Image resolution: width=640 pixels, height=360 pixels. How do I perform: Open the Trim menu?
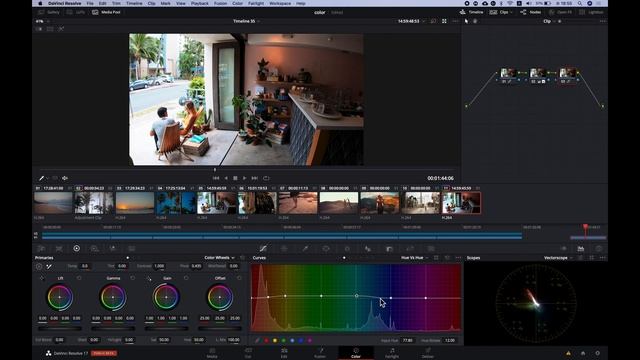click(116, 3)
